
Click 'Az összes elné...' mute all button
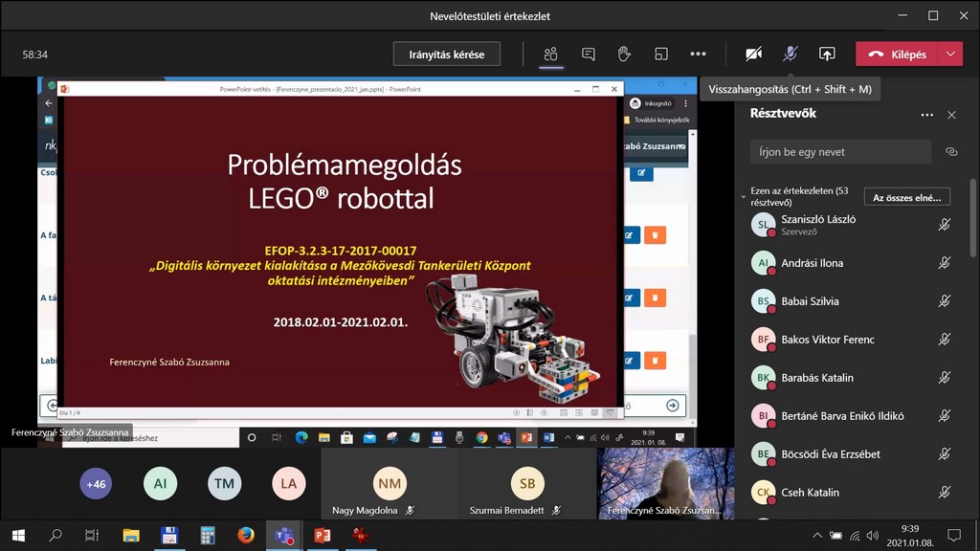point(907,197)
